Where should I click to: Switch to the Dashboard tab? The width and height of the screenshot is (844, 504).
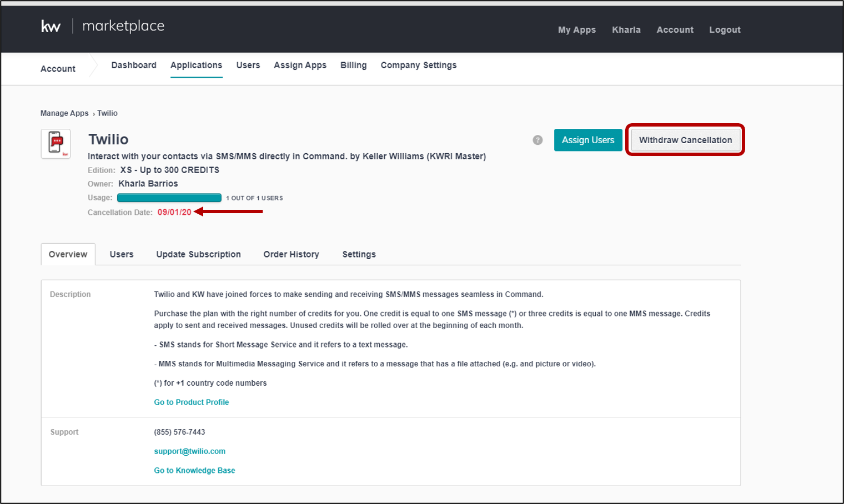[134, 65]
